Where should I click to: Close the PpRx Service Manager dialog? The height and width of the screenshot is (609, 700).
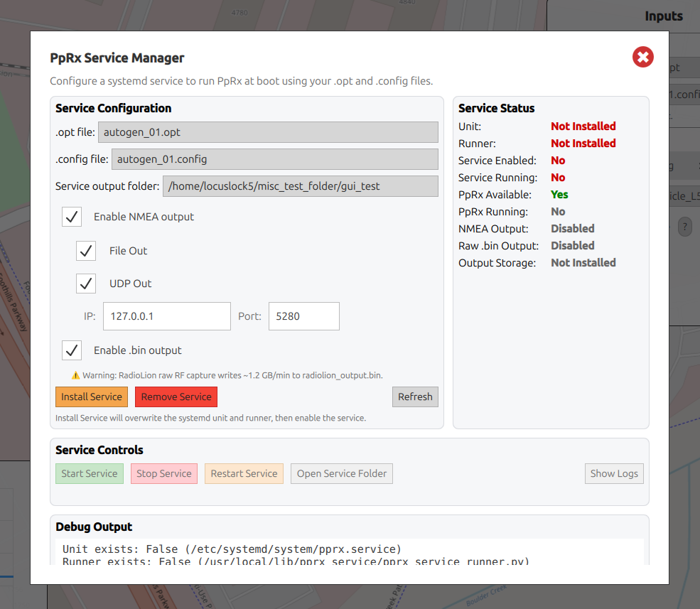643,57
